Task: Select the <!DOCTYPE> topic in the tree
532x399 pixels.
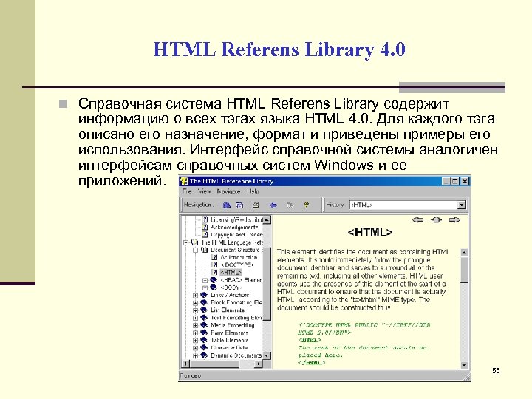Action: point(237,265)
